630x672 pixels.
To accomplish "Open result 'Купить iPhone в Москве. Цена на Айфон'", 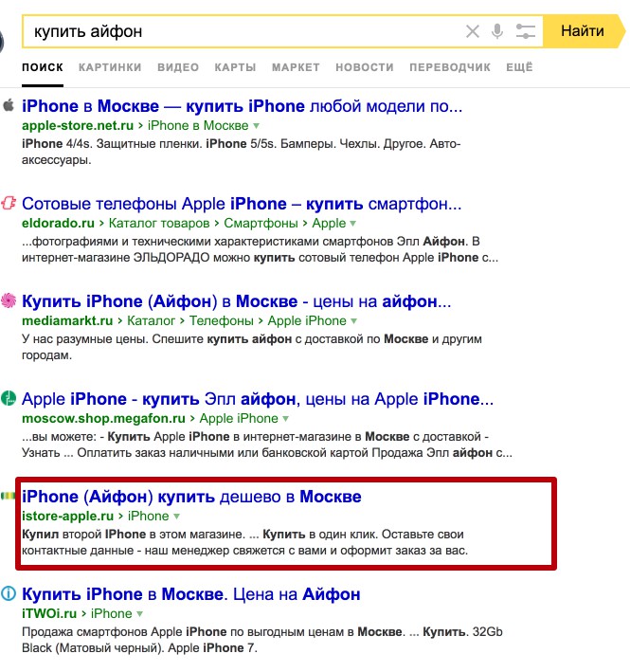I will [x=191, y=594].
